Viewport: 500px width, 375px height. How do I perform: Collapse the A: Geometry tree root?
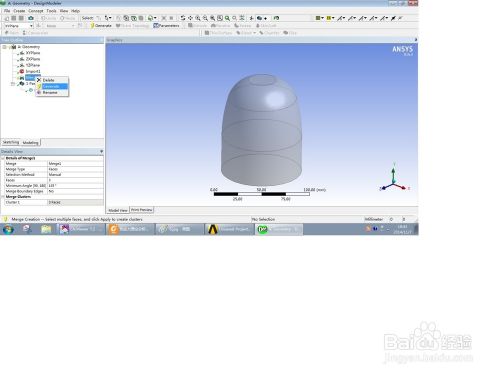pyautogui.click(x=5, y=47)
